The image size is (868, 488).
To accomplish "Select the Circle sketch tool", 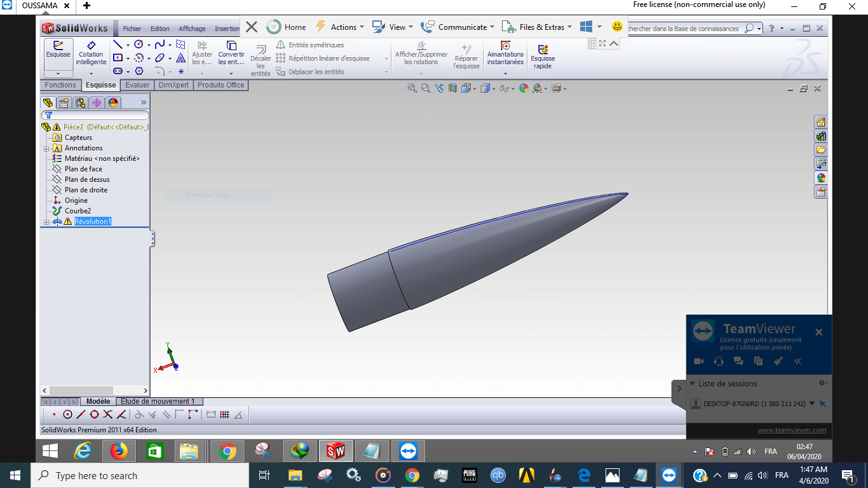I will tap(138, 44).
